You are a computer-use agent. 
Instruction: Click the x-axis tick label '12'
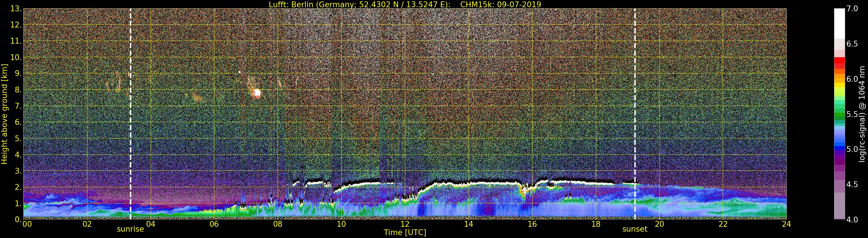pos(405,224)
